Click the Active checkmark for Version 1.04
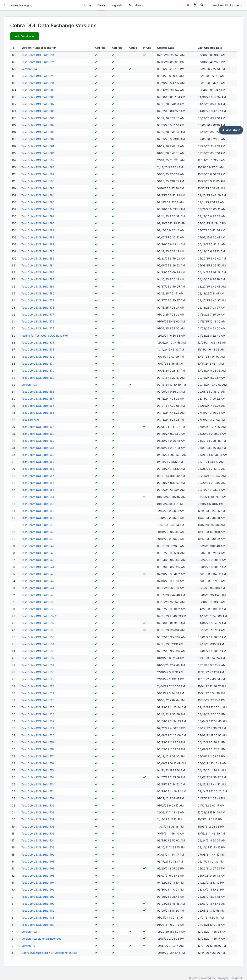The height and width of the screenshot is (980, 247). 130,69
